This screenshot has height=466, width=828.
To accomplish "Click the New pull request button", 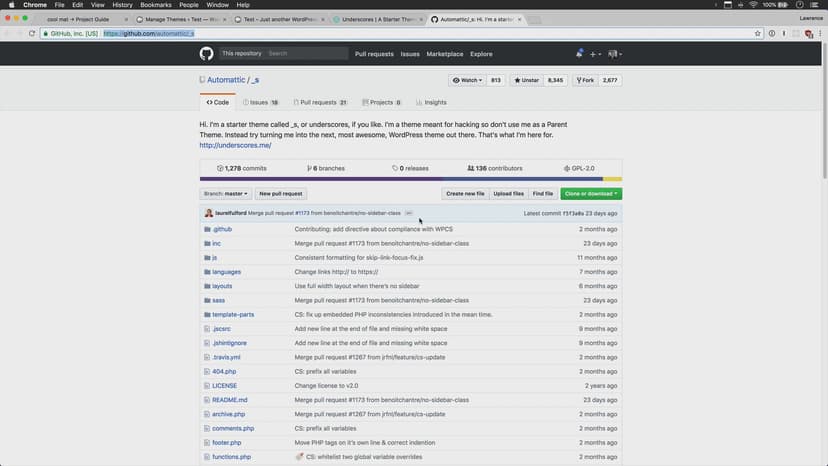I will (x=280, y=194).
